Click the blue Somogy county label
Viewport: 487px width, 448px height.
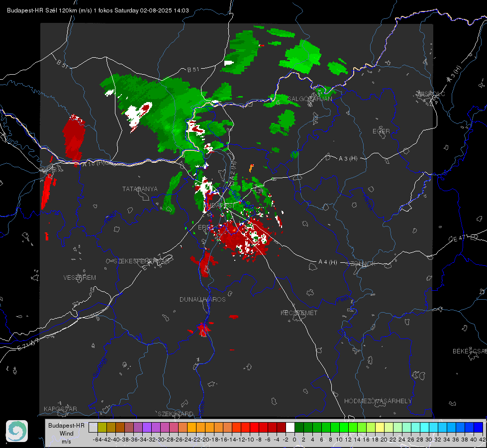(100, 367)
